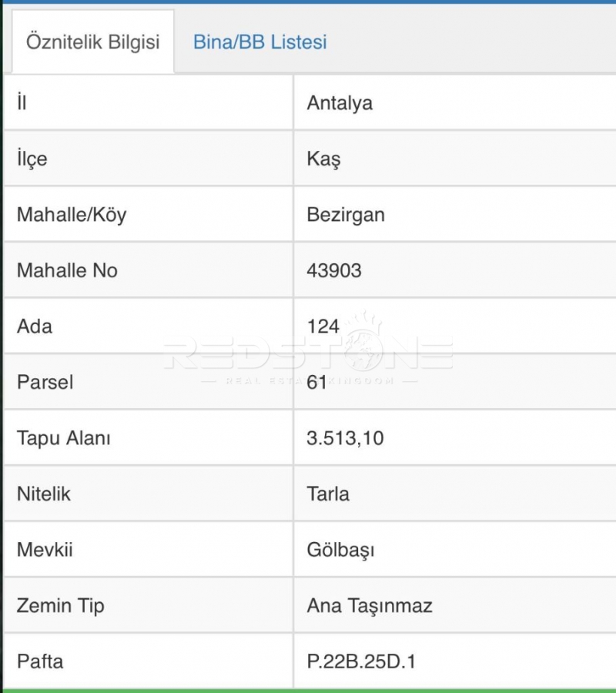Click the Ana Taşınmaz value
616x693 pixels.
point(370,605)
